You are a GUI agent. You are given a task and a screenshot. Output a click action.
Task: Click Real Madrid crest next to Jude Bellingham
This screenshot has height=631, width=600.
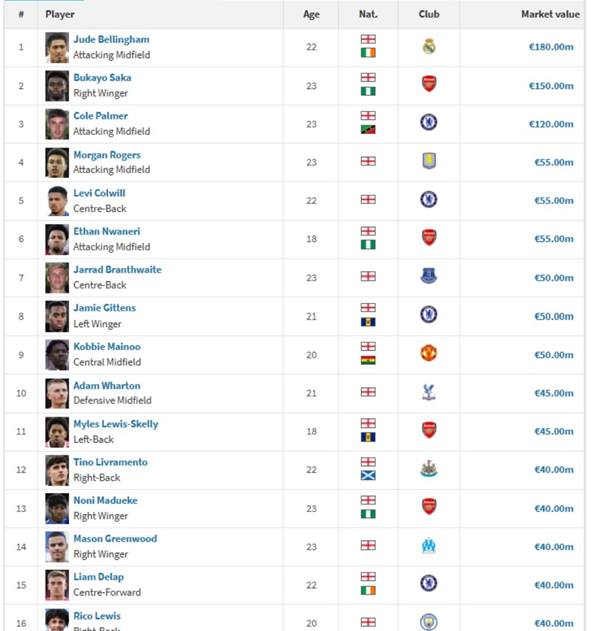coord(429,46)
